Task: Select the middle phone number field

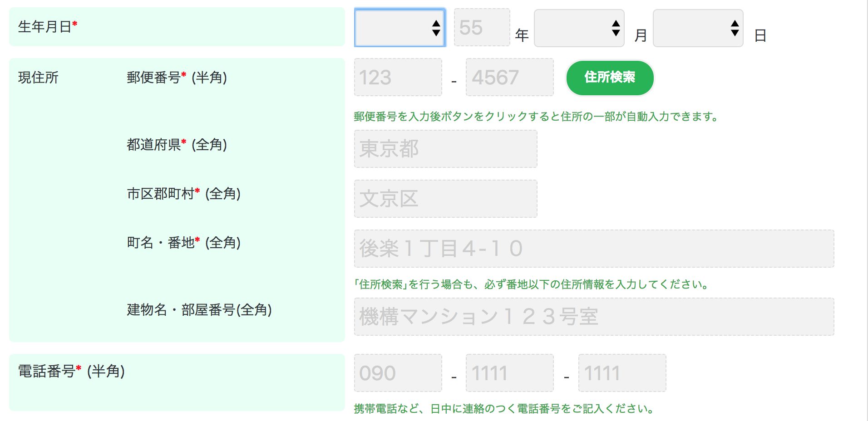Action: click(509, 373)
